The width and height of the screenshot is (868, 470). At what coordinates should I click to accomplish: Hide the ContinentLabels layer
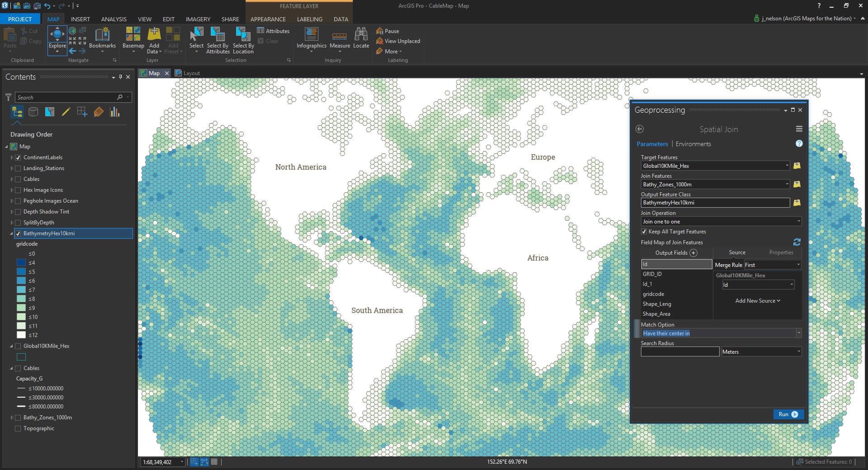tap(18, 157)
